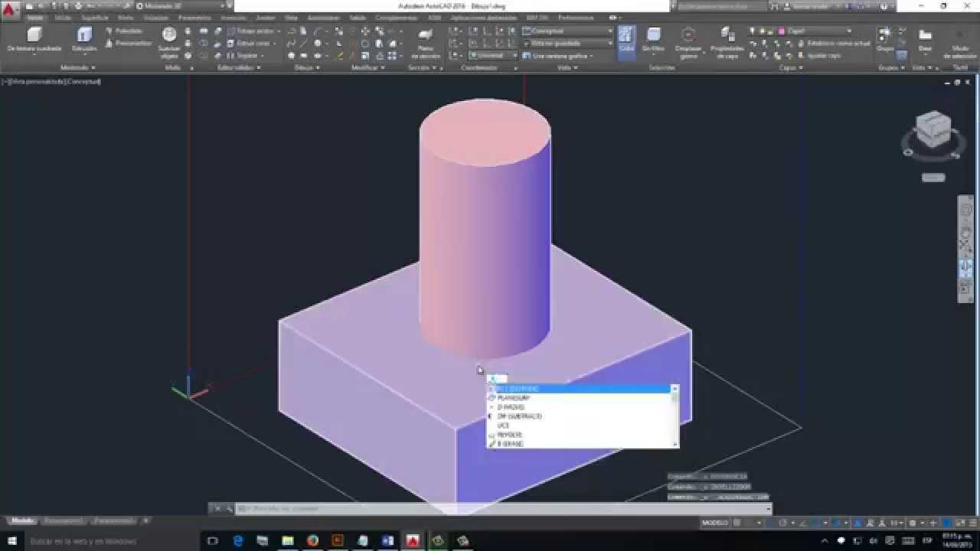This screenshot has height=551, width=980.
Task: Click the ViewCube in the viewport
Action: click(933, 131)
